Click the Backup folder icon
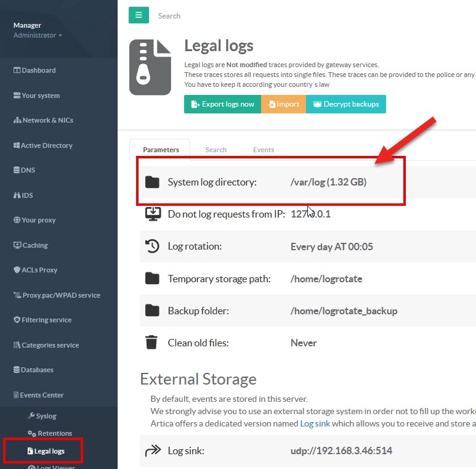This screenshot has width=476, height=469. (x=152, y=311)
